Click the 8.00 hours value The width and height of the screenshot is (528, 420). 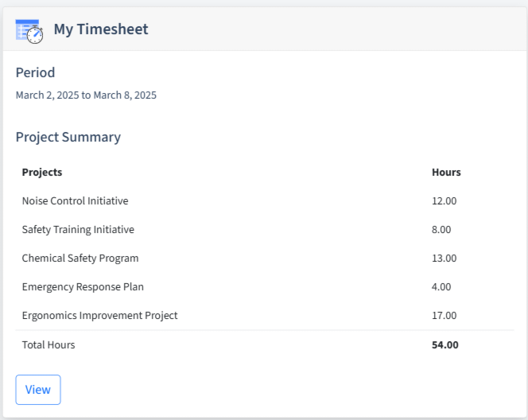441,229
